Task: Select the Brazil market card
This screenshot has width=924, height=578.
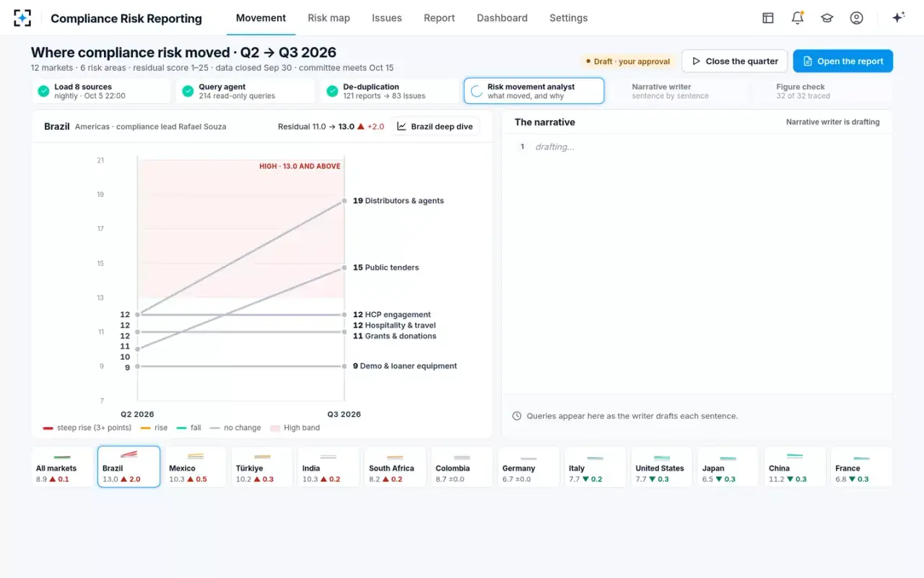Action: 129,467
